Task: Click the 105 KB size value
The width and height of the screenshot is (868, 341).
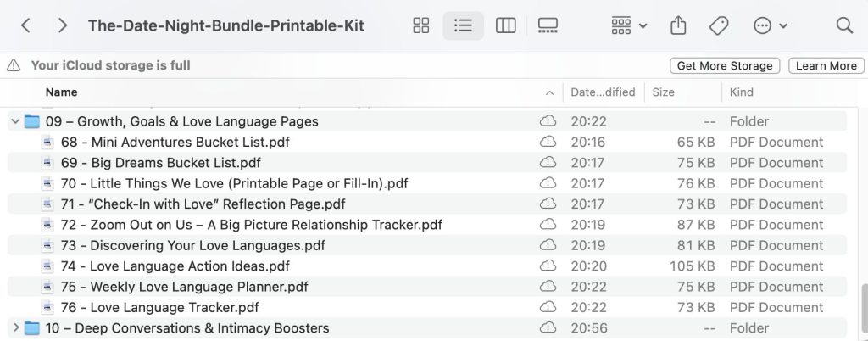Action: (x=692, y=266)
